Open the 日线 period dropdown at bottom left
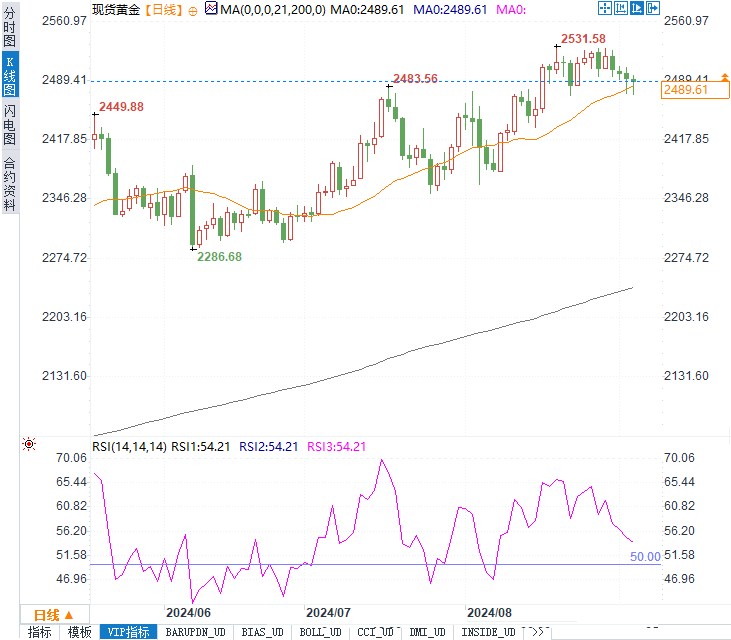The width and height of the screenshot is (731, 640). point(54,615)
